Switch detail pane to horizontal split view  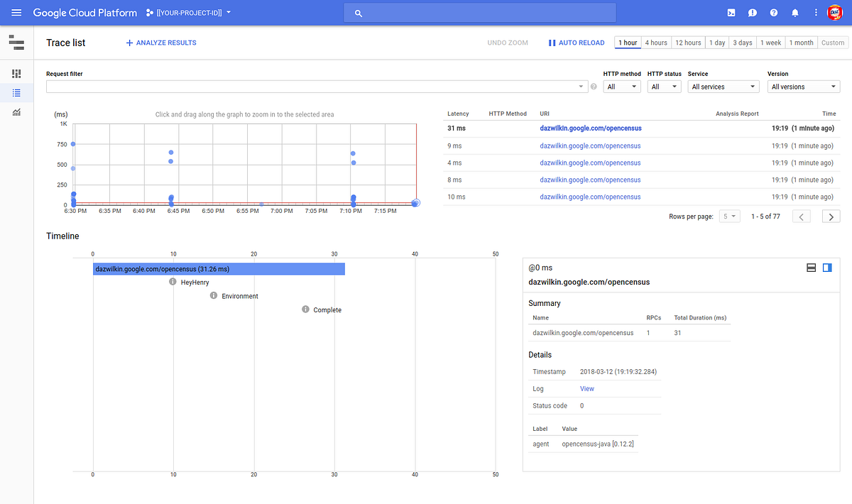point(811,268)
